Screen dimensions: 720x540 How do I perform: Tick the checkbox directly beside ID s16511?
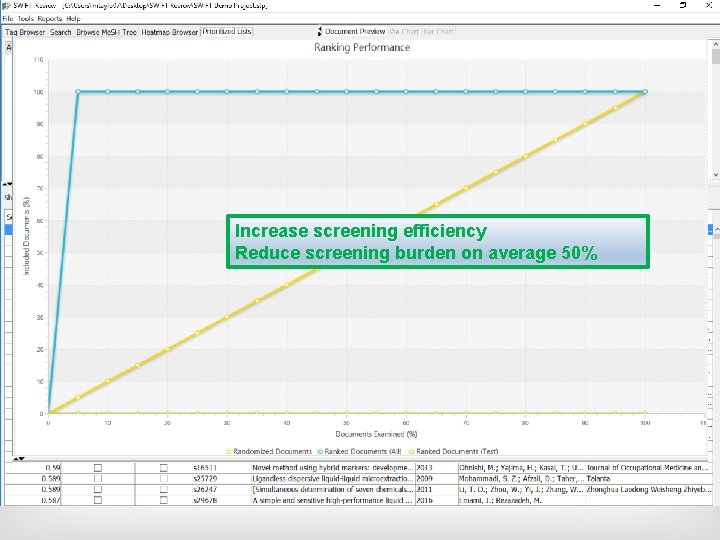pos(163,468)
